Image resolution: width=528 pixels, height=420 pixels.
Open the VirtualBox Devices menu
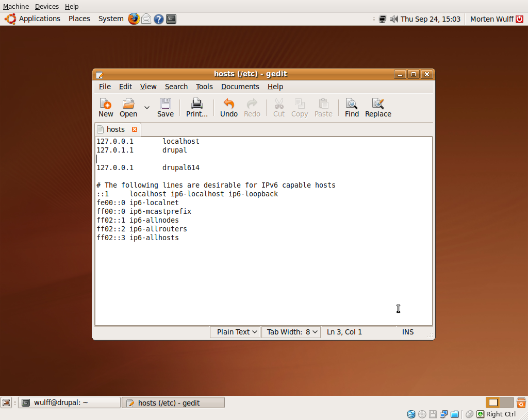pyautogui.click(x=47, y=6)
